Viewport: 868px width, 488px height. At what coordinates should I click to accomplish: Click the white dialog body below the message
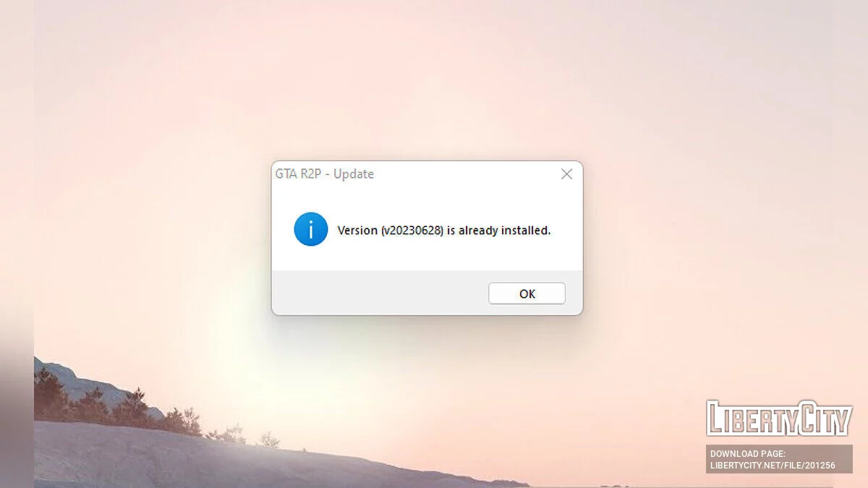[427, 258]
